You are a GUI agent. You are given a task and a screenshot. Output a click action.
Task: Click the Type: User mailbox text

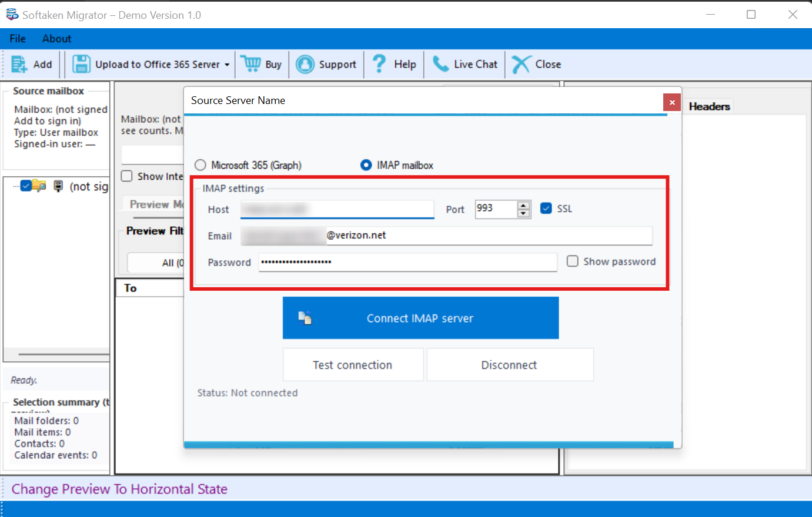[x=56, y=133]
